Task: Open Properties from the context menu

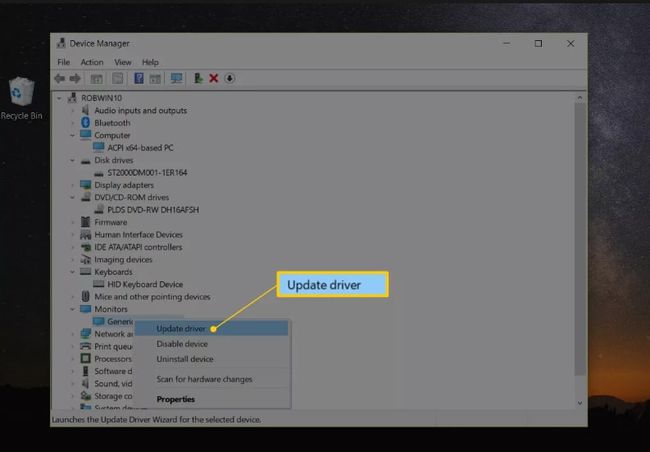Action: pyautogui.click(x=211, y=399)
